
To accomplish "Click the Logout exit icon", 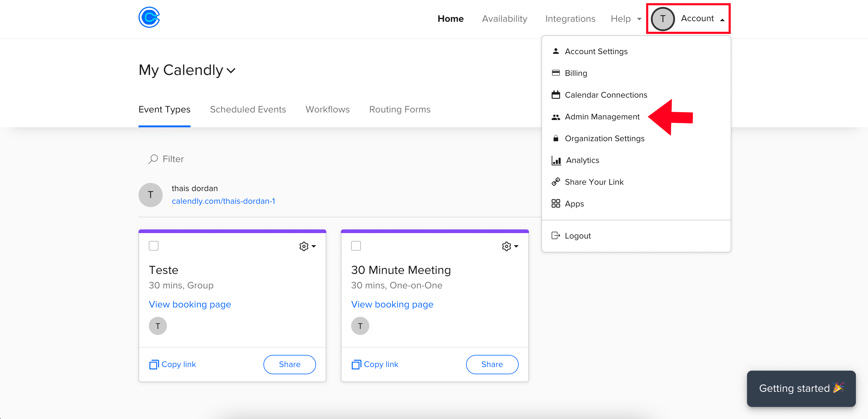I will pos(556,236).
